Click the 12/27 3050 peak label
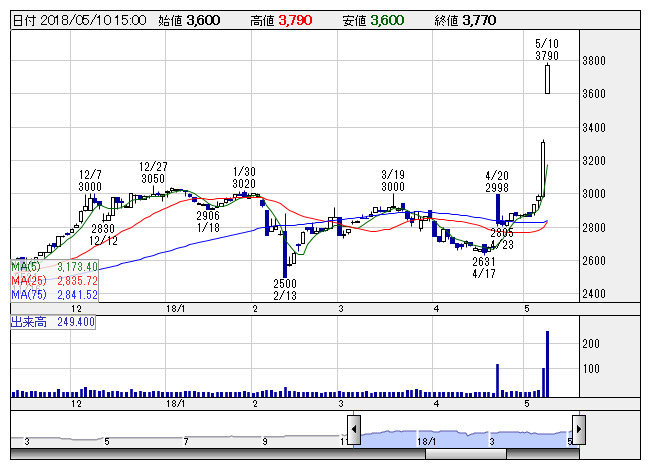652x469 pixels. [x=153, y=173]
